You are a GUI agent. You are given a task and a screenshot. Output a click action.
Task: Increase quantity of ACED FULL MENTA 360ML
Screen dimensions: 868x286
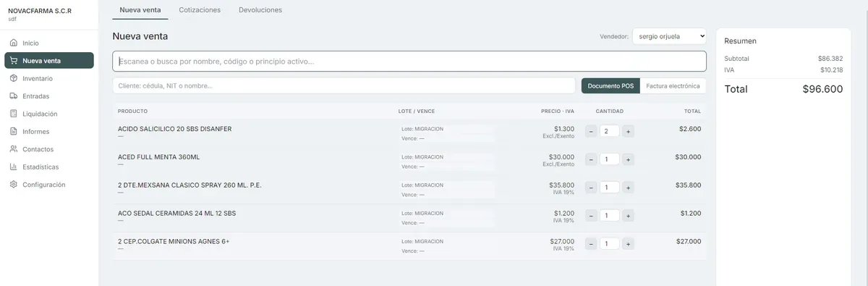(x=629, y=159)
